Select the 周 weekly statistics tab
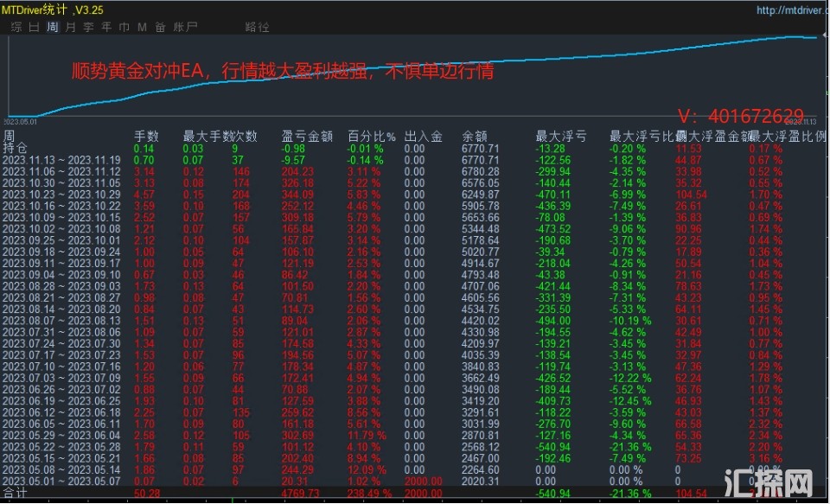 point(52,27)
